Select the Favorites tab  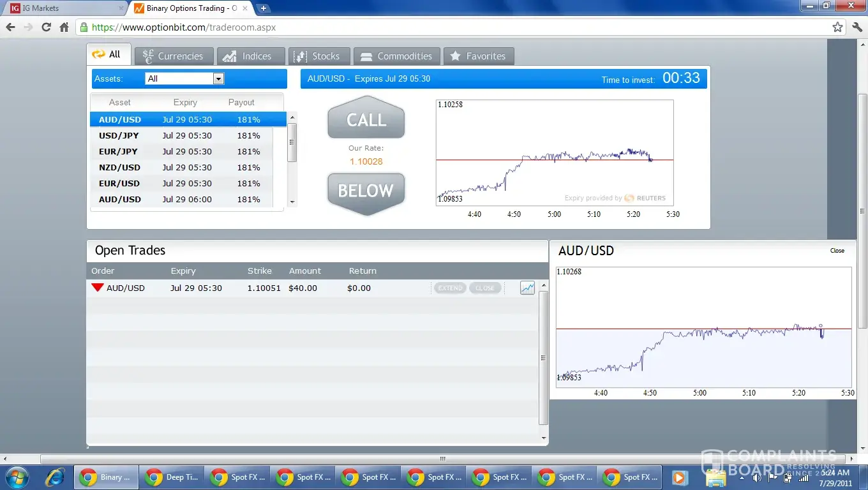[x=478, y=56]
